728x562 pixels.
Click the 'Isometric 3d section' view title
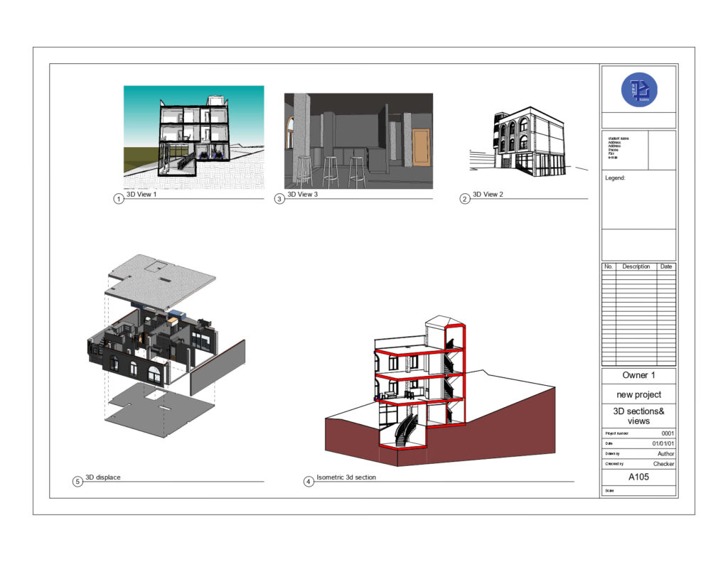click(x=346, y=477)
